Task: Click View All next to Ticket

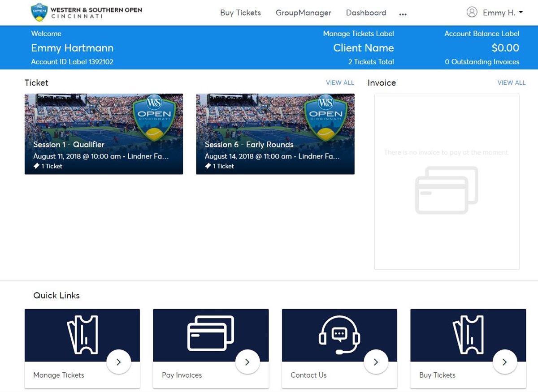Action: coord(340,83)
